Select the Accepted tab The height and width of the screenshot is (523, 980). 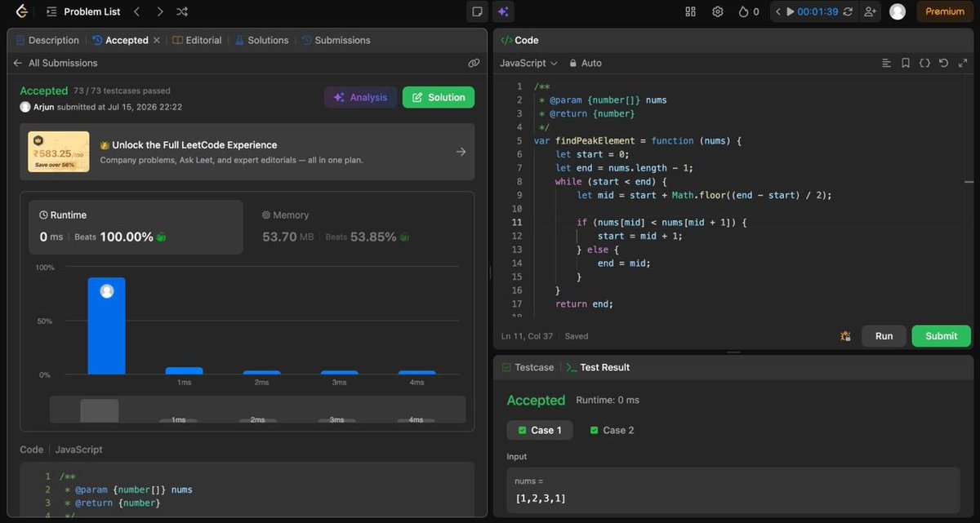121,40
